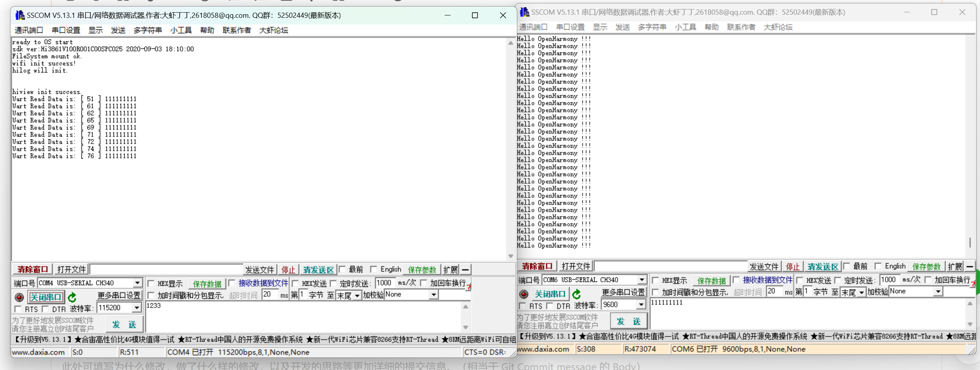Image resolution: width=980 pixels, height=370 pixels.
Task: Check 加回车换行 in left window
Action: click(424, 283)
